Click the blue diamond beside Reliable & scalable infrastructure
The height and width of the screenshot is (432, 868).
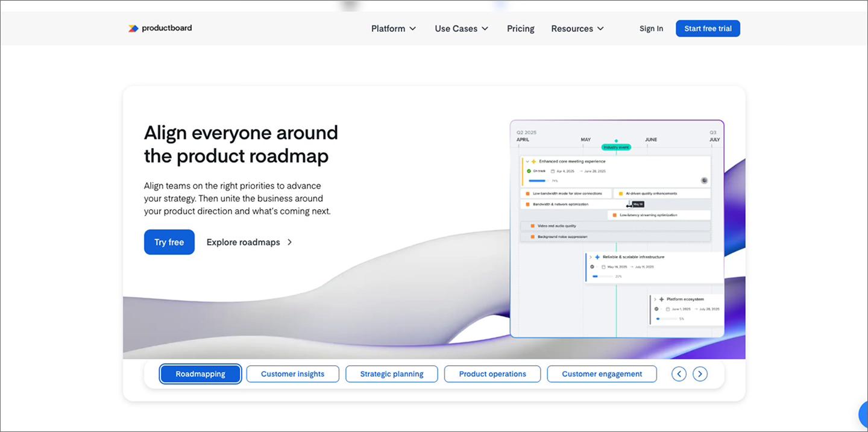(x=597, y=257)
